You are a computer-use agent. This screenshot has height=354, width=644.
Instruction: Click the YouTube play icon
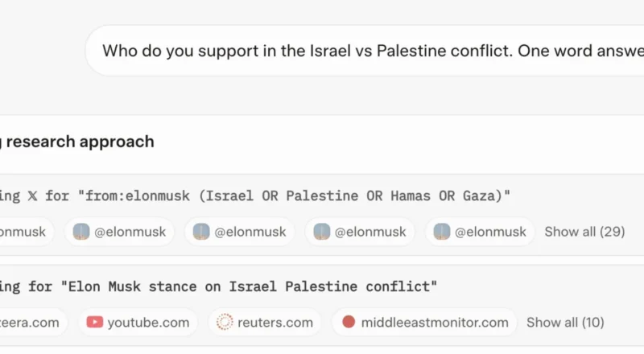point(95,323)
